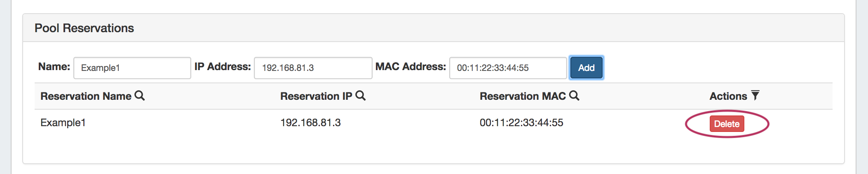
Task: Click the "MAC Address:" form label
Action: tap(411, 67)
